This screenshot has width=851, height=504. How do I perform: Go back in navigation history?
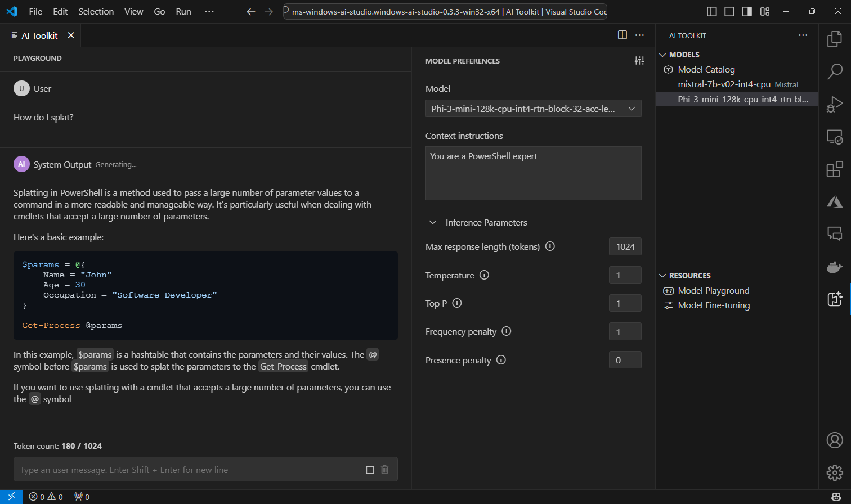[251, 12]
